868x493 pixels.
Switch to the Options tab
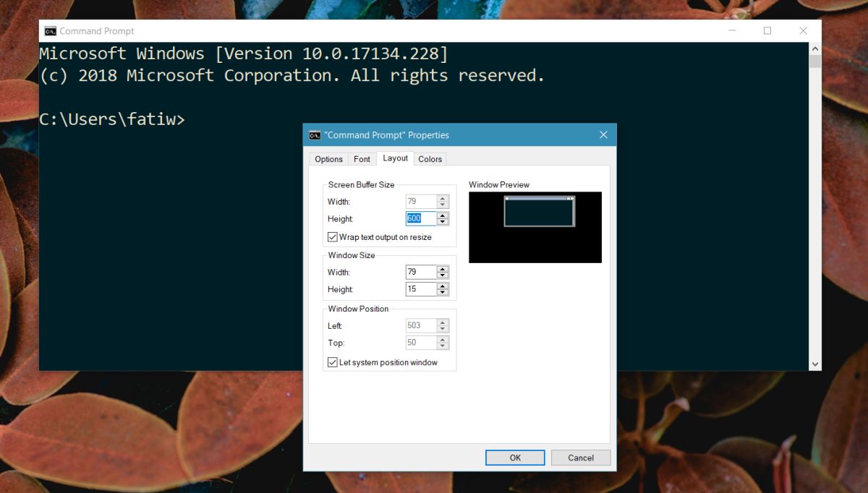click(328, 158)
